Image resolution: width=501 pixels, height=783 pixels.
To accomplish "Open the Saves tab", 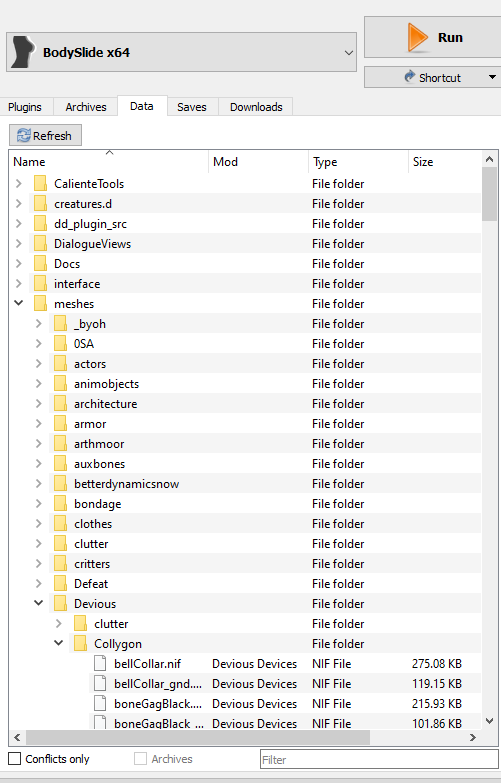I will tap(192, 107).
